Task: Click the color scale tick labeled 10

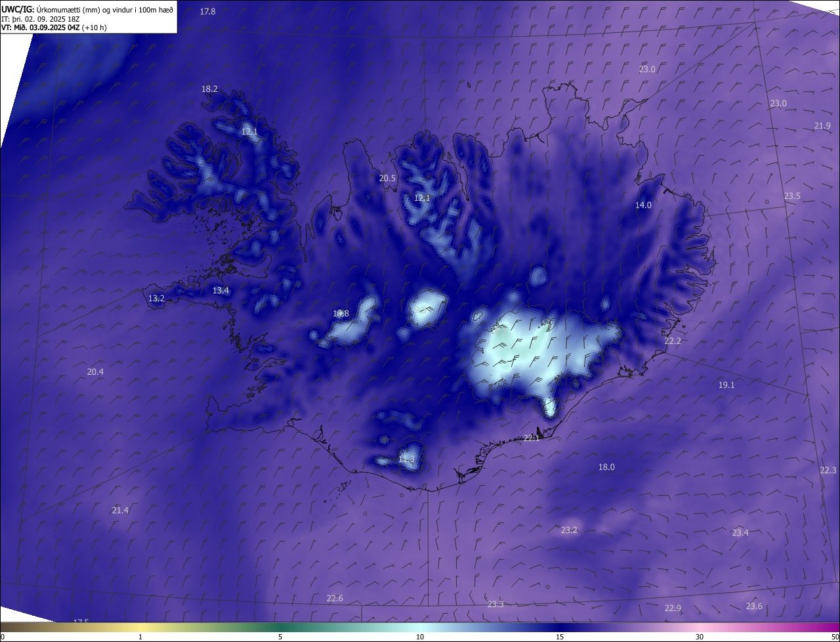Action: pos(420,637)
